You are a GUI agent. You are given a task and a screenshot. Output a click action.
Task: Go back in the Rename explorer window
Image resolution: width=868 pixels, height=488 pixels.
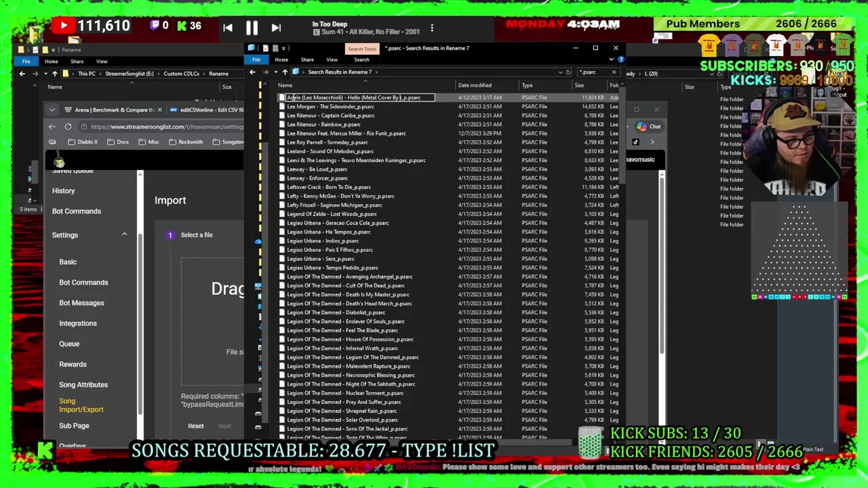22,73
